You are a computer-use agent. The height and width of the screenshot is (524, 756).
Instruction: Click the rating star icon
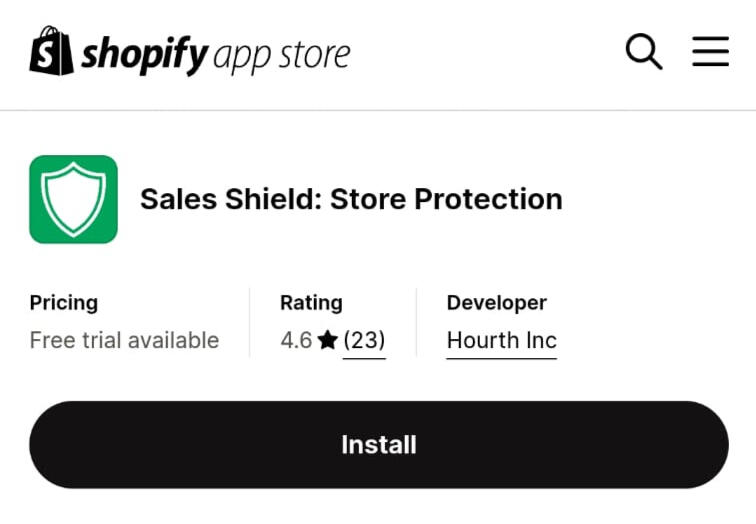pyautogui.click(x=327, y=341)
